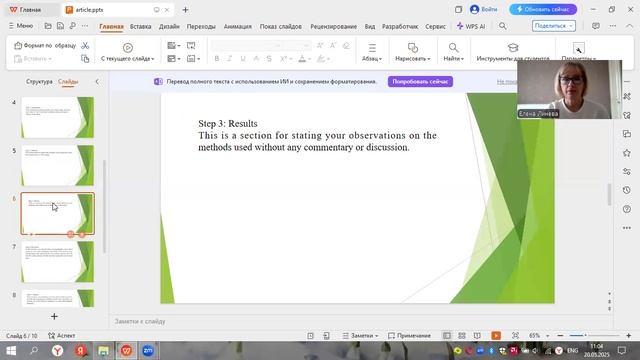Click fit slide to window icon
Viewport: 640px width, 360px height.
[x=516, y=336]
